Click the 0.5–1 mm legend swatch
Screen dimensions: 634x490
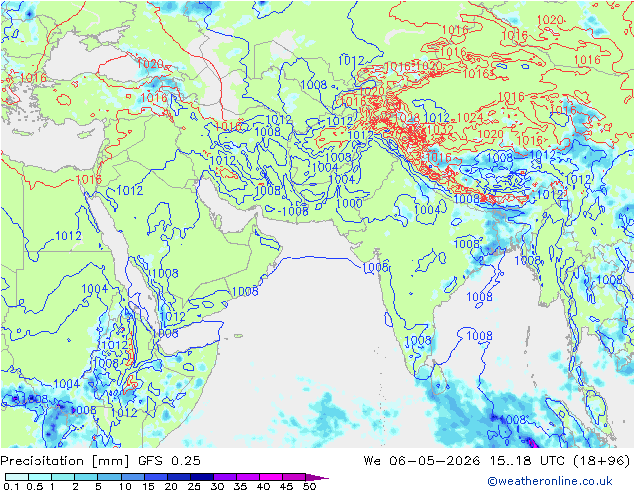(x=40, y=477)
